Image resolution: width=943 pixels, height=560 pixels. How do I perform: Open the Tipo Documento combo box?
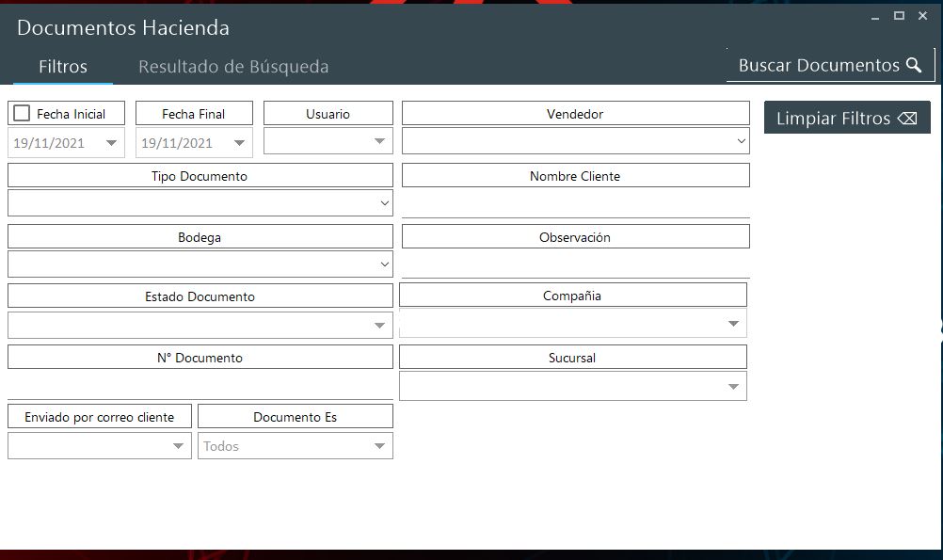[x=384, y=203]
